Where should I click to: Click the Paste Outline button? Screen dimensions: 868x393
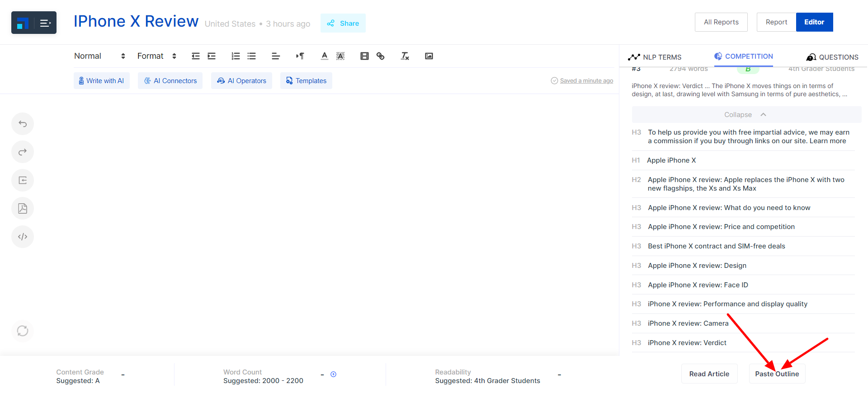(777, 374)
